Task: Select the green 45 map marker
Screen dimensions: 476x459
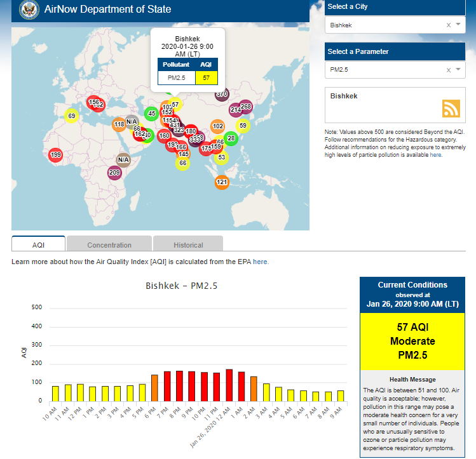Action: [151, 114]
